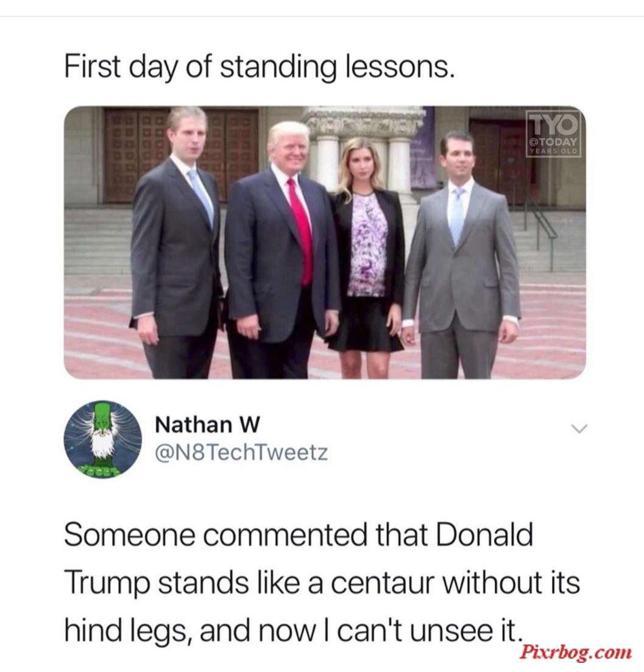
Task: Select the "First day of standing lessons." caption
Action: click(x=259, y=67)
